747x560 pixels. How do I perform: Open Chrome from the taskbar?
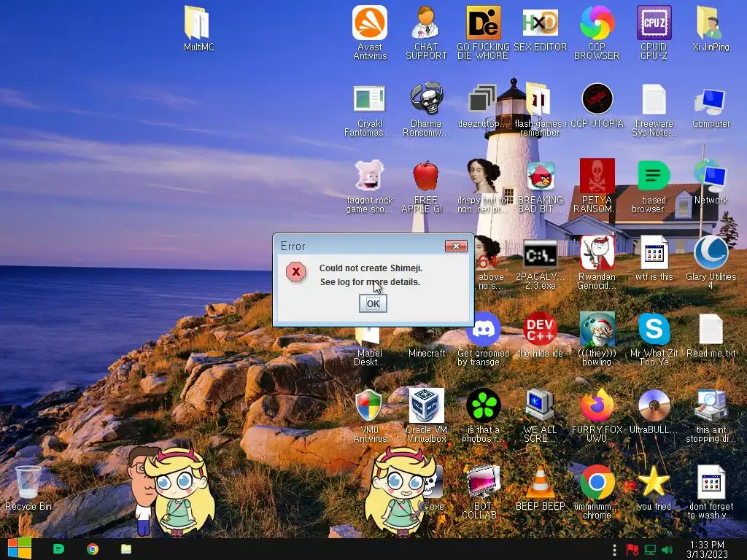pyautogui.click(x=93, y=549)
